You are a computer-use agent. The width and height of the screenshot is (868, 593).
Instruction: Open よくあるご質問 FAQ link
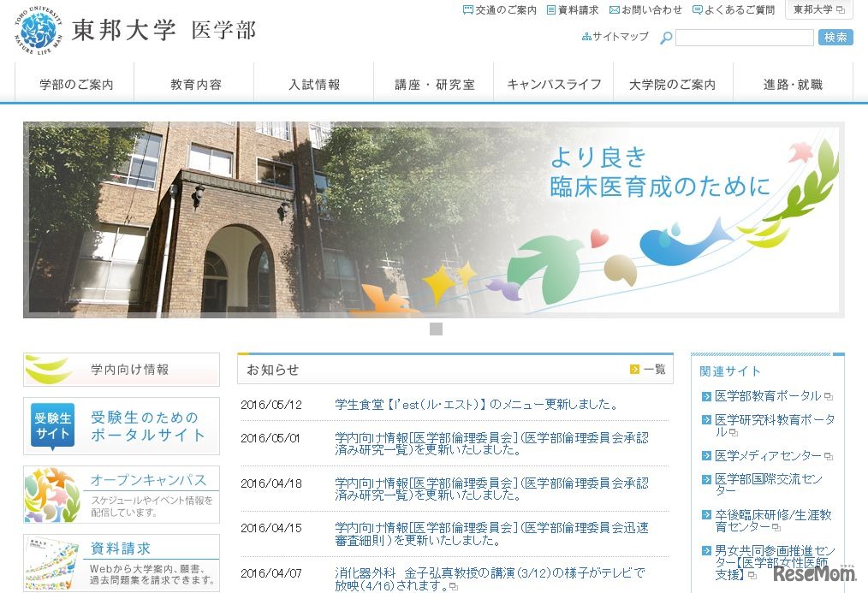point(734,10)
